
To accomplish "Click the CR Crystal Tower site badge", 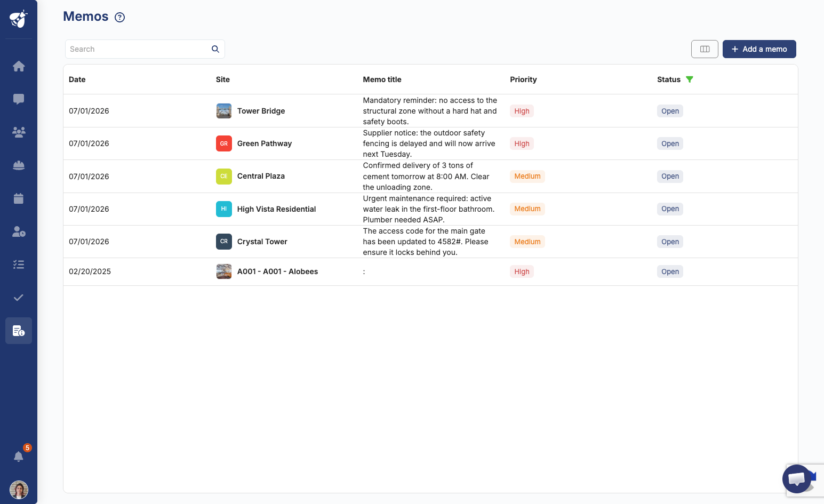I will [x=224, y=242].
